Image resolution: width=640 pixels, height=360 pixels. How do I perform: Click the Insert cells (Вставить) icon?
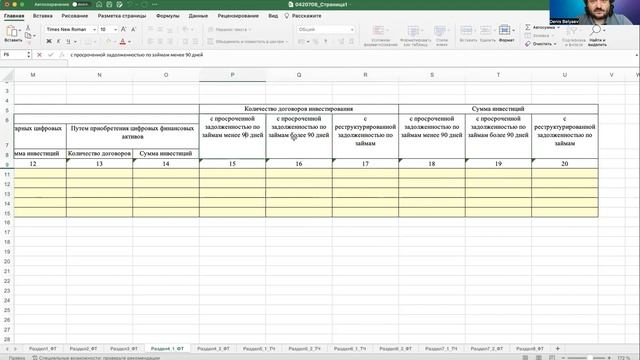tap(466, 30)
